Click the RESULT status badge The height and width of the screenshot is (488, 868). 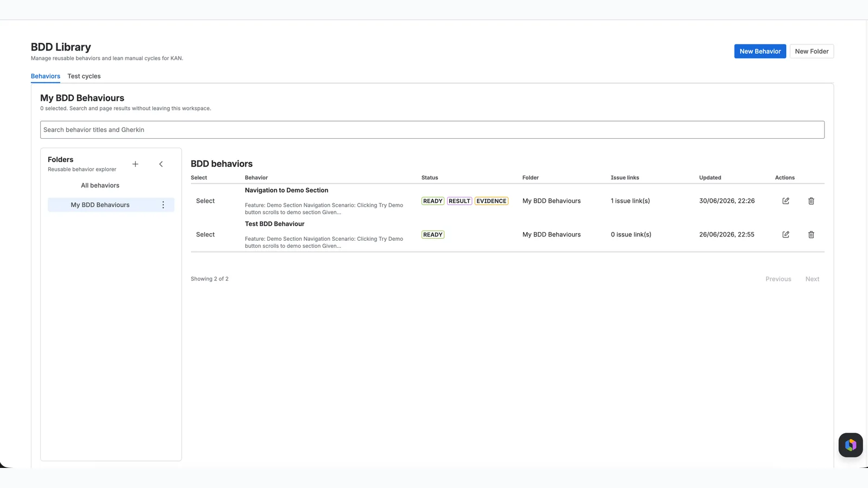(459, 201)
